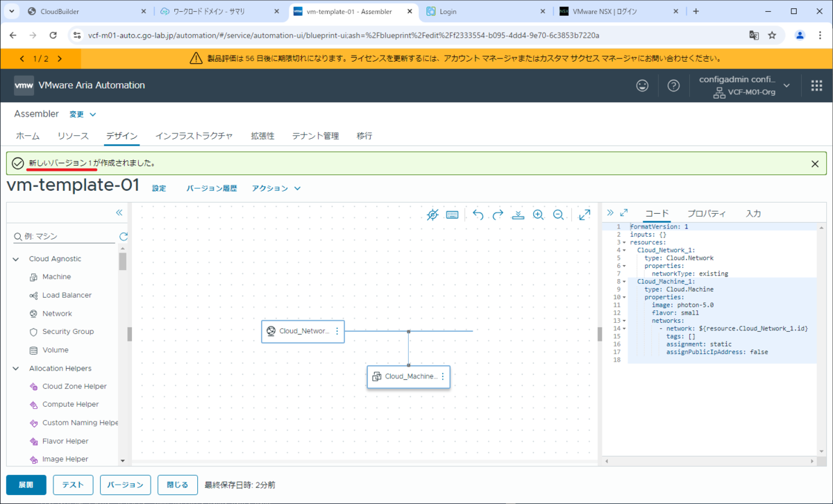
Task: Go to the インフラストラクチャ tab
Action: click(194, 136)
